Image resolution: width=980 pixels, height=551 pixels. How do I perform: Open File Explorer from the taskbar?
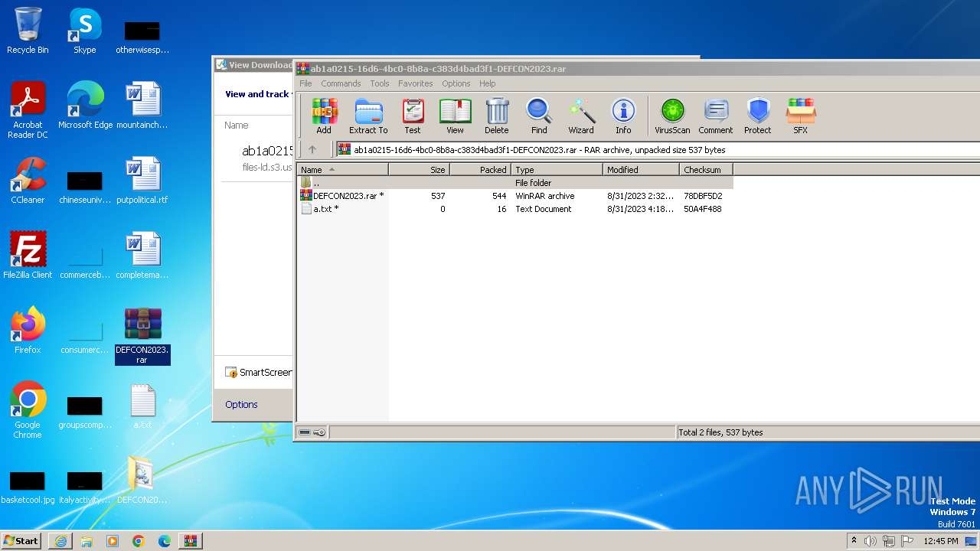click(x=87, y=541)
